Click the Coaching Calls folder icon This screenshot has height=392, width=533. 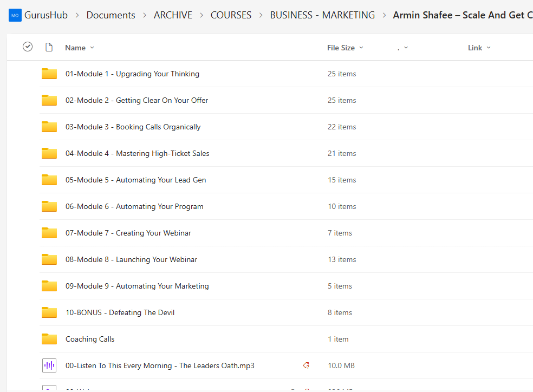tap(49, 339)
